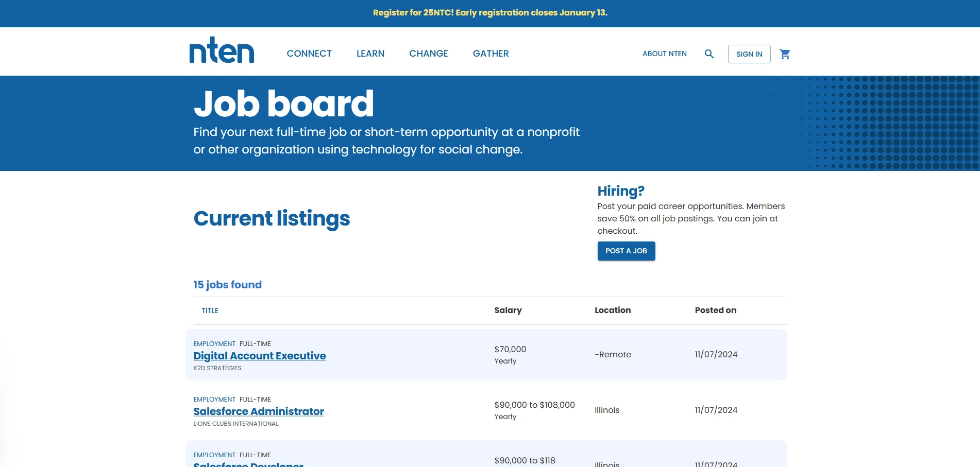Viewport: 980px width, 467px height.
Task: Click the Current listings heading
Action: coord(272,218)
